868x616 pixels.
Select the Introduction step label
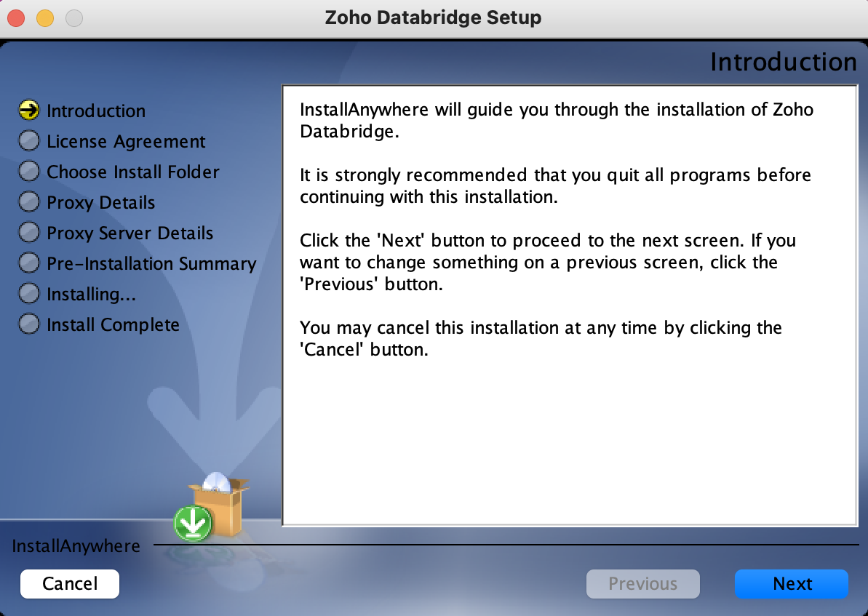[96, 111]
